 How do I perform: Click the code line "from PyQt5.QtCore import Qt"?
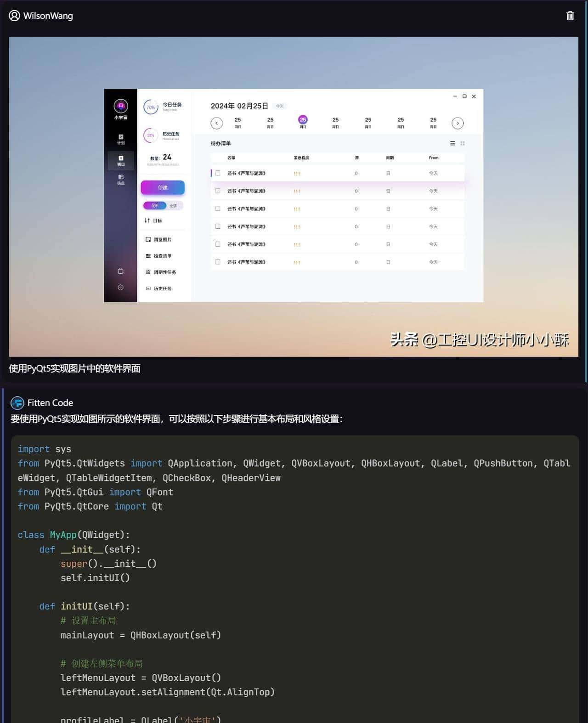tap(90, 506)
